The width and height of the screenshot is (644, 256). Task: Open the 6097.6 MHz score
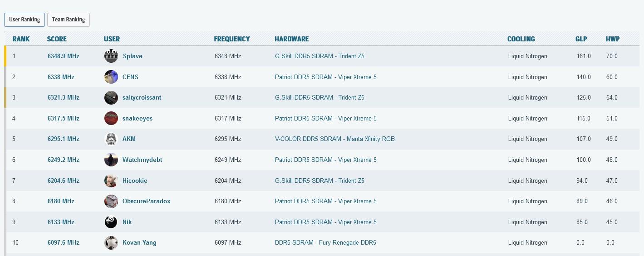(x=64, y=242)
